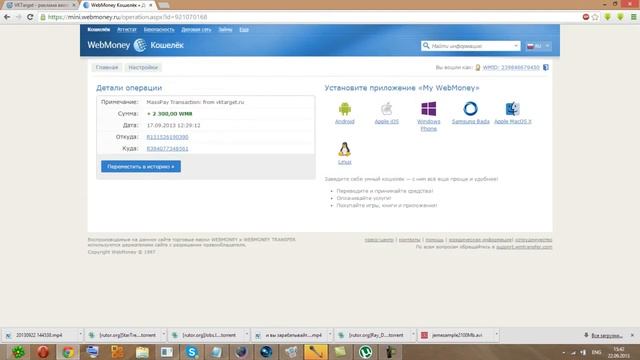Click the Откуда wallet number link

coord(167,137)
